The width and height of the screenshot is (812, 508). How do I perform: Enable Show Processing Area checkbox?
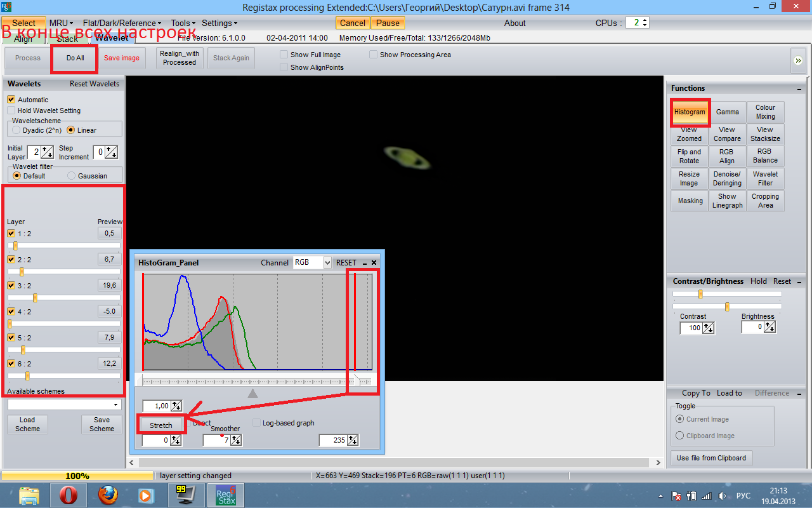[x=374, y=55]
